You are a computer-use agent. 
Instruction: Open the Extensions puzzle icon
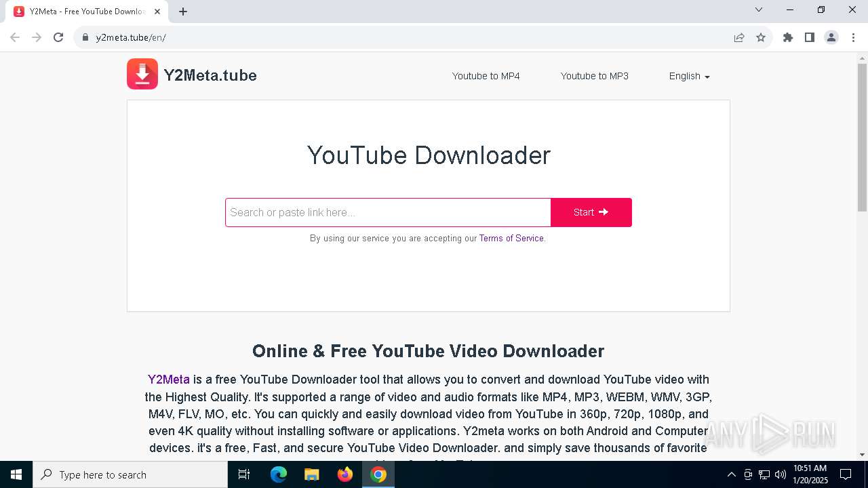coord(788,37)
